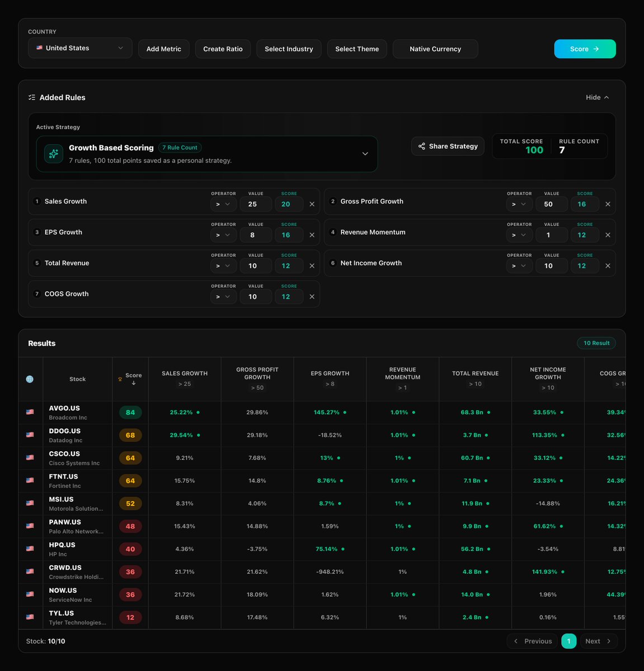
Task: Edit EPS Growth value field 8
Action: click(256, 235)
